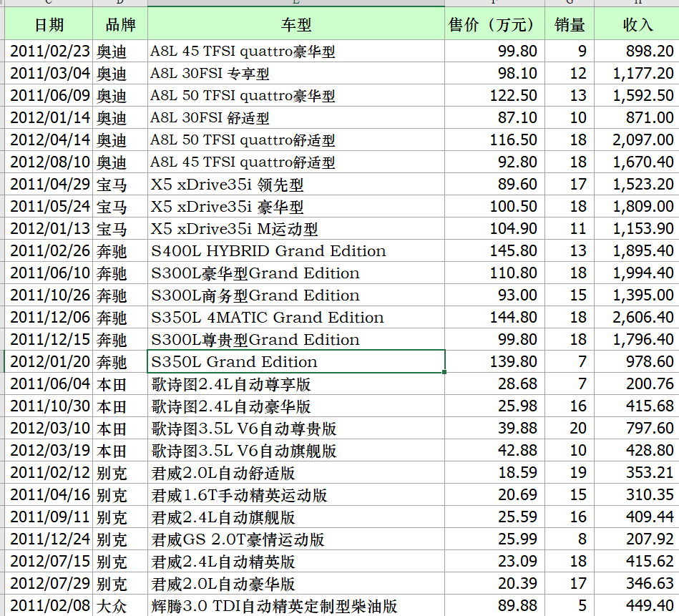
Task: Click cell A8L 50 TFSI quattro豪华型
Action: pyautogui.click(x=295, y=95)
